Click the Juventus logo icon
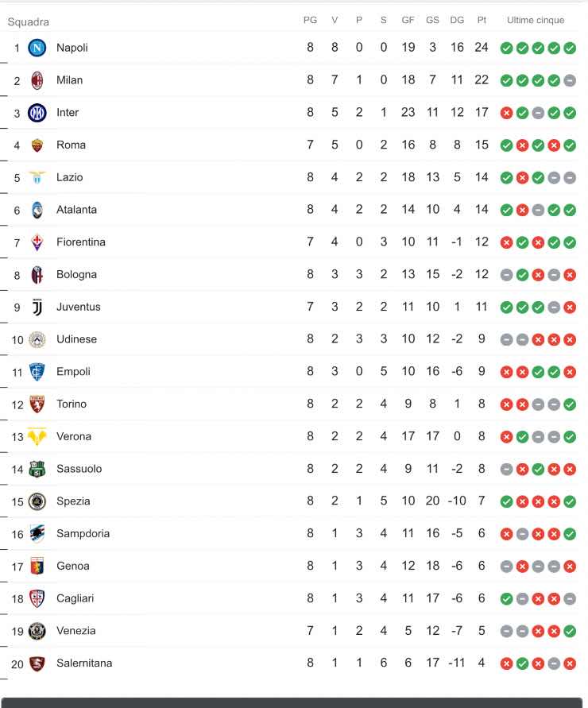This screenshot has height=708, width=588. [37, 308]
